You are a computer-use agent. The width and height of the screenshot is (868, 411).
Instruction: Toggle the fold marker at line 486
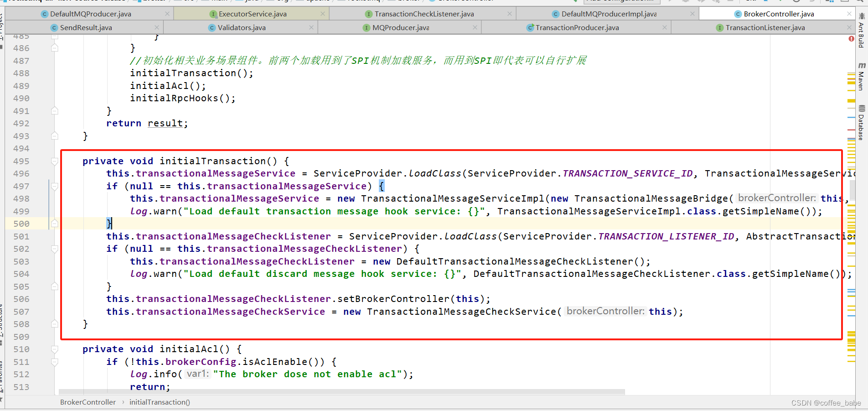tap(55, 48)
